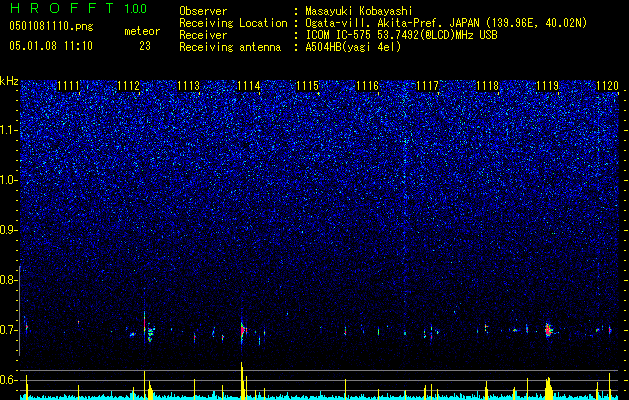Click the Receiver field label
This screenshot has width=629, height=400.
(203, 35)
